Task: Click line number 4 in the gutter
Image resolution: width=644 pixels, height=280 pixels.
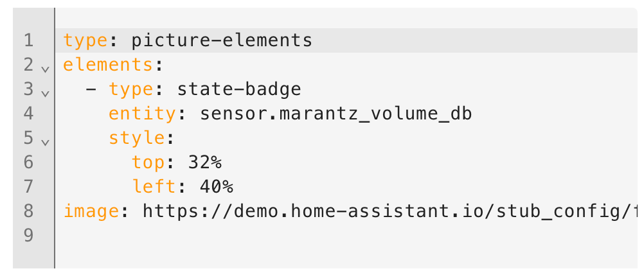Action: pyautogui.click(x=28, y=113)
